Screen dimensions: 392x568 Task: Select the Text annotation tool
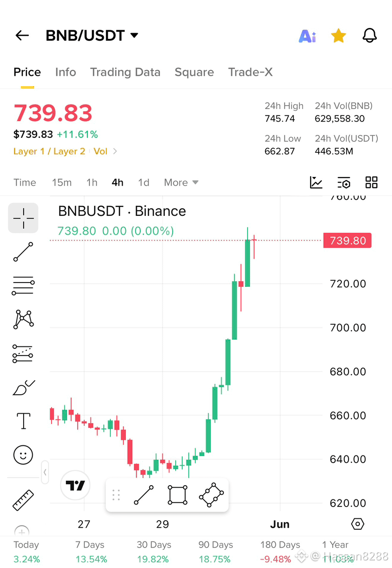[23, 421]
